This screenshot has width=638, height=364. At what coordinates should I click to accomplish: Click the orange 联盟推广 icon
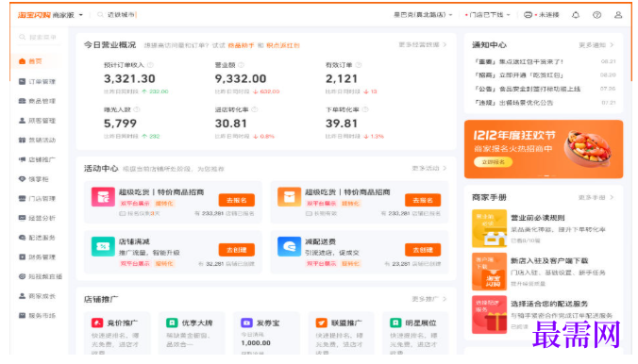(322, 323)
